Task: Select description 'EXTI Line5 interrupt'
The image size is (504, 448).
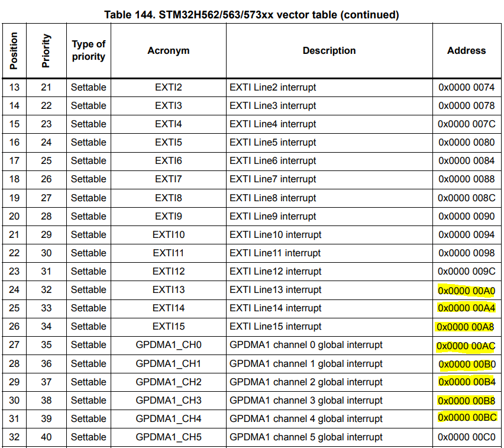Action: (x=273, y=142)
